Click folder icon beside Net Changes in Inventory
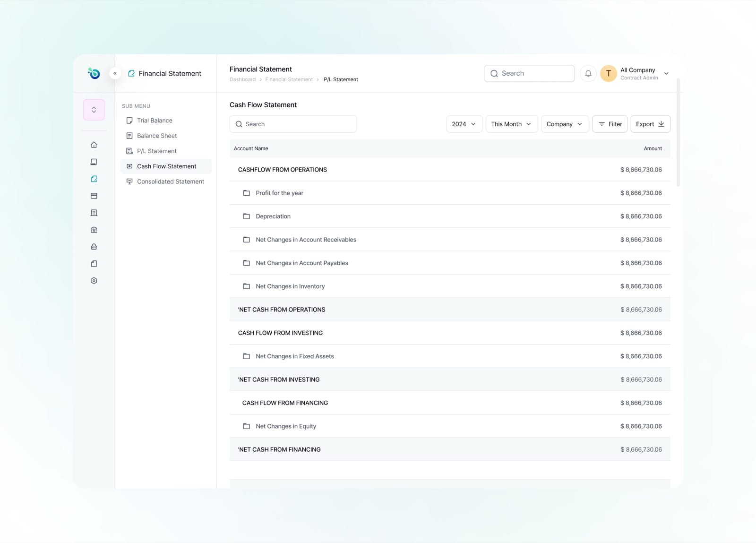Screen dimensions: 756x543 [x=247, y=286]
